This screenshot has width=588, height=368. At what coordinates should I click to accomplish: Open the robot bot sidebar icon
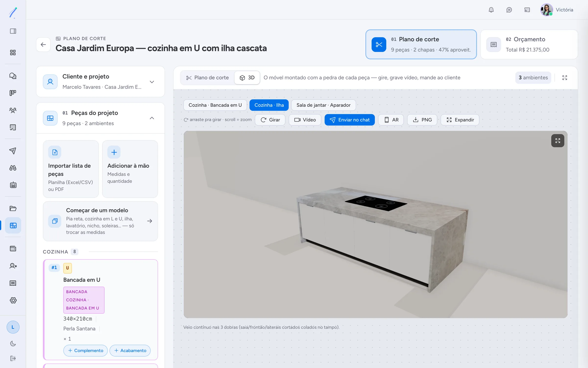coord(13,185)
